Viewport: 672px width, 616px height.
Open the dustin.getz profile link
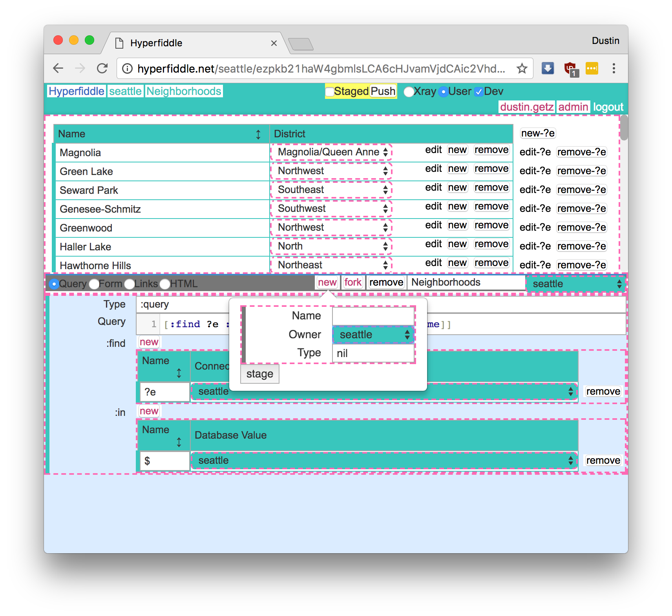pyautogui.click(x=527, y=107)
